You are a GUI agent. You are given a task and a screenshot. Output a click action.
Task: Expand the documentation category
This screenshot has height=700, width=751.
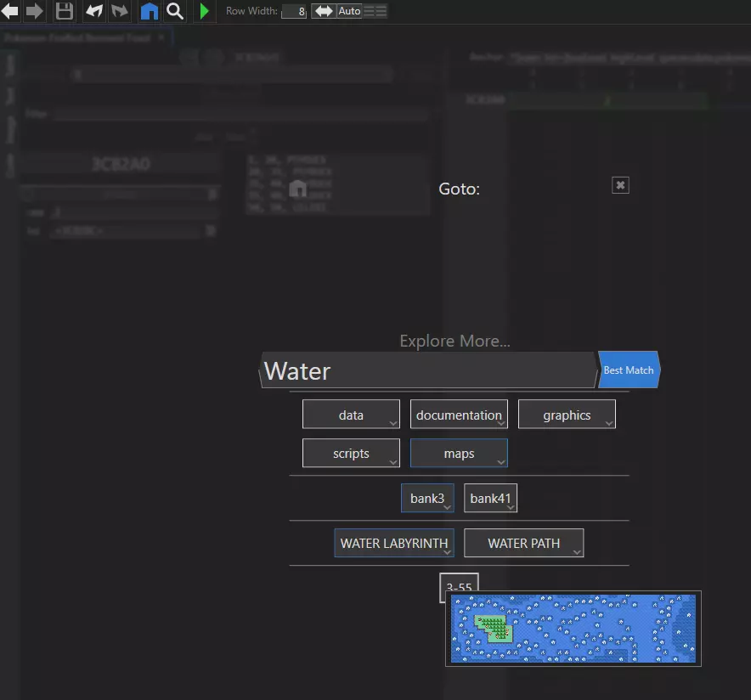[x=459, y=415]
